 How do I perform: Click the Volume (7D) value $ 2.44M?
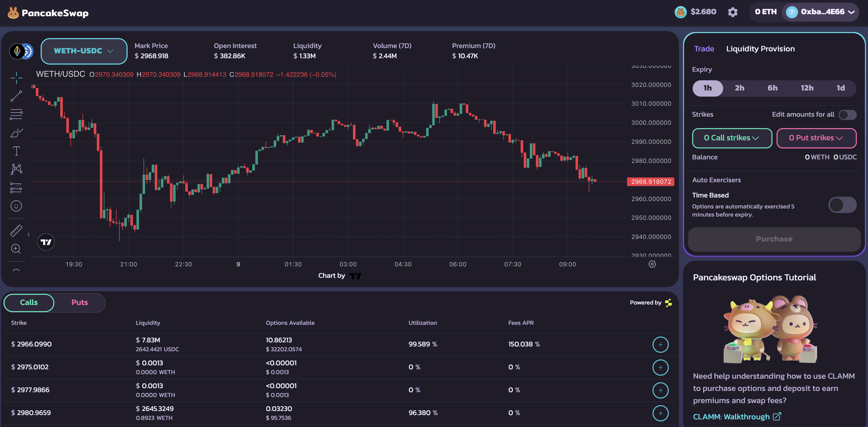[384, 56]
